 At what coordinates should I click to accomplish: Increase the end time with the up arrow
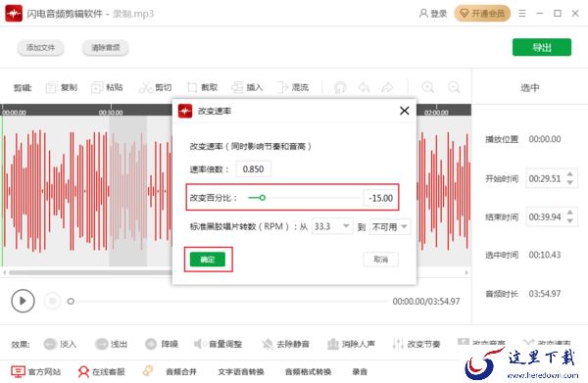570,213
